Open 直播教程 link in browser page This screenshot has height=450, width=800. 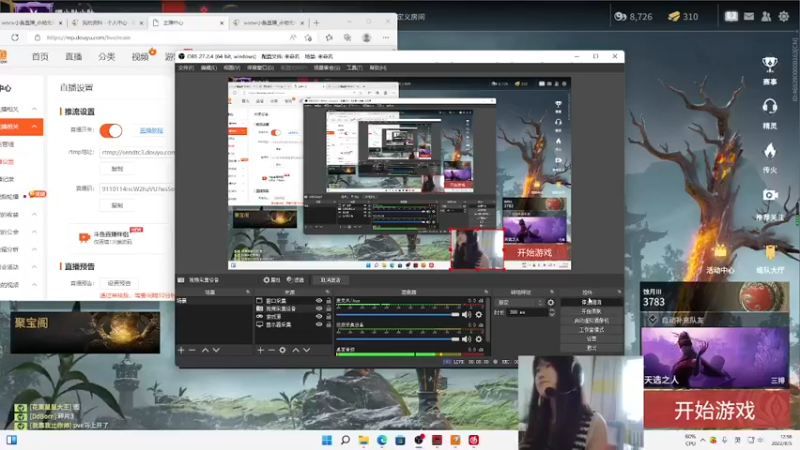(151, 131)
